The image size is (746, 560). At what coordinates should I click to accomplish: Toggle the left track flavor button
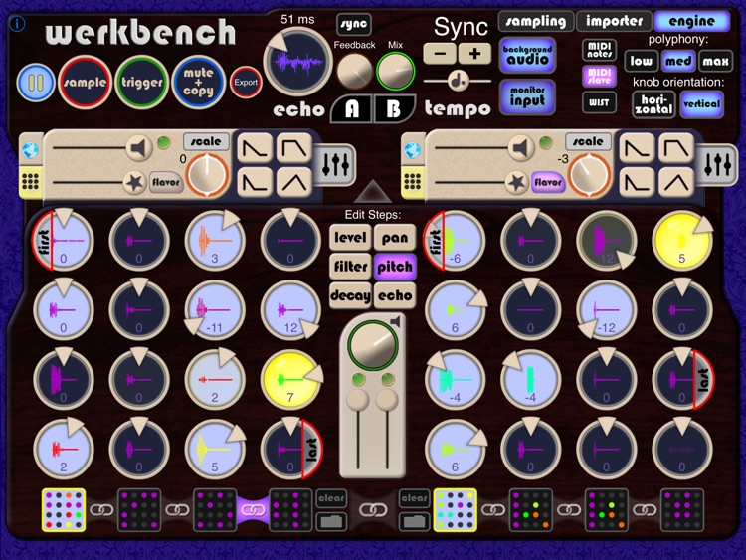[166, 182]
